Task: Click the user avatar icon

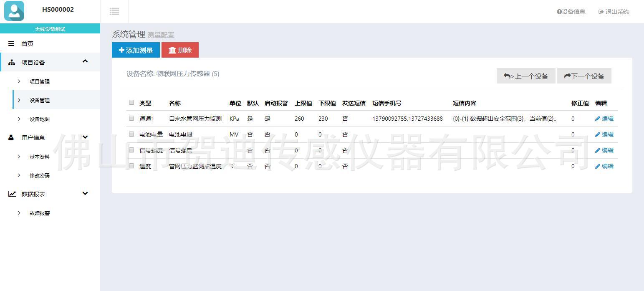Action: pyautogui.click(x=14, y=11)
